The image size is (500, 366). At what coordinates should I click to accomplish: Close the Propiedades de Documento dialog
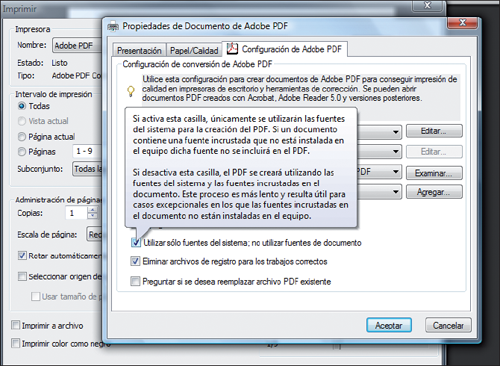(x=462, y=23)
